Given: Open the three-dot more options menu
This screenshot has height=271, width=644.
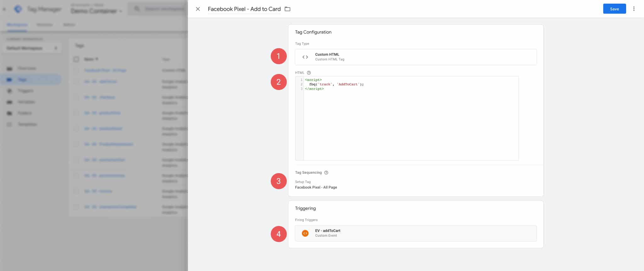Looking at the screenshot, I should click(x=634, y=9).
